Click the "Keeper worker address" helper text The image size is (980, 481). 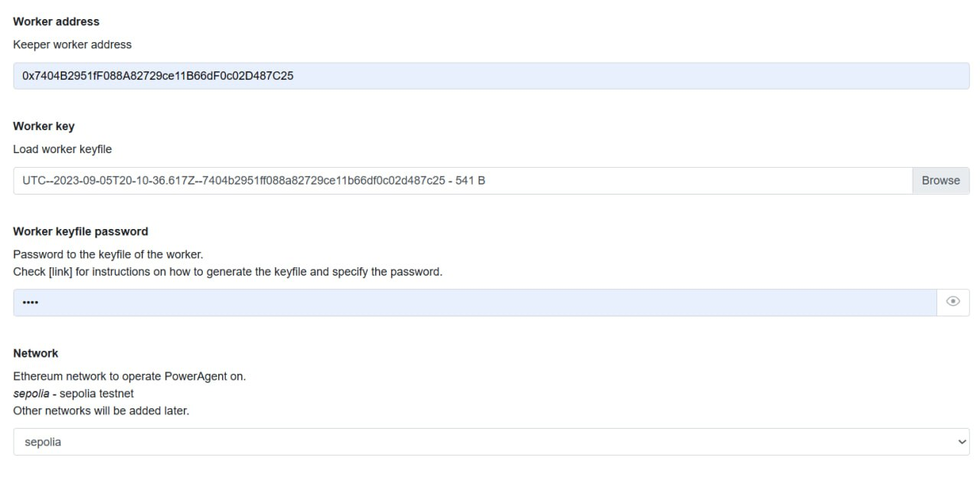[72, 44]
